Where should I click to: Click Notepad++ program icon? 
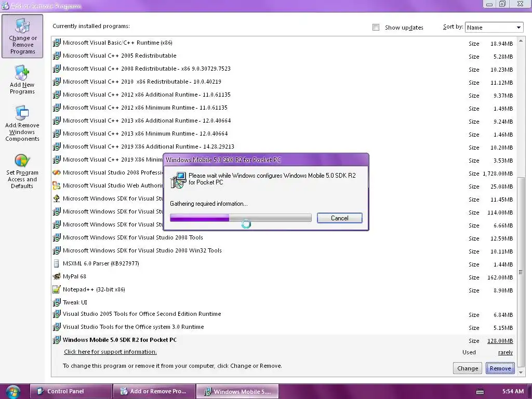pyautogui.click(x=57, y=289)
